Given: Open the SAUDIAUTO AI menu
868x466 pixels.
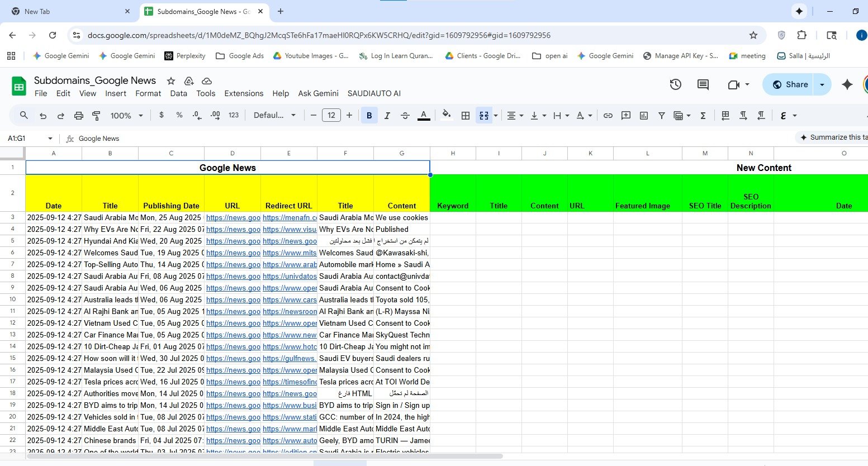Looking at the screenshot, I should [374, 93].
